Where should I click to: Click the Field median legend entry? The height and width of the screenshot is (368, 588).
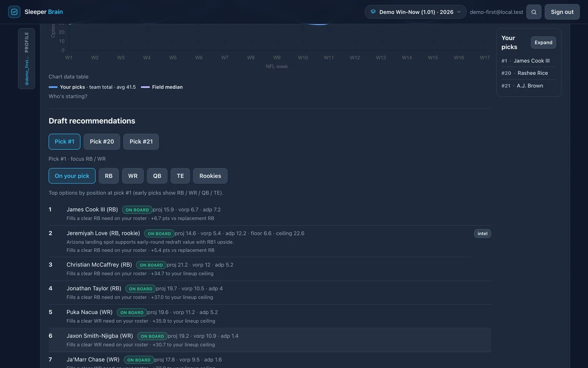click(x=162, y=87)
